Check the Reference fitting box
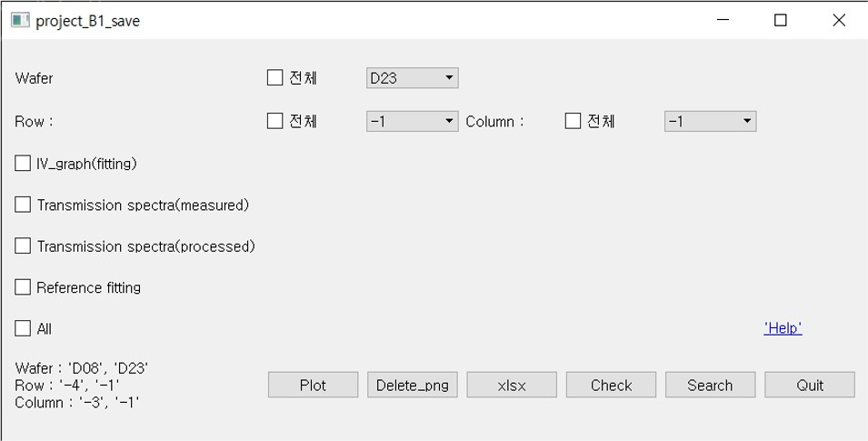 pyautogui.click(x=24, y=287)
